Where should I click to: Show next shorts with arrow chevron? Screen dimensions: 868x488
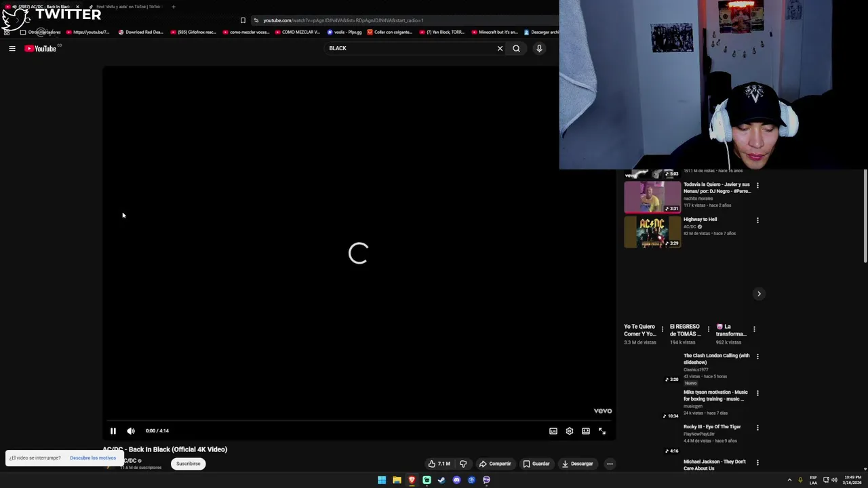(759, 293)
